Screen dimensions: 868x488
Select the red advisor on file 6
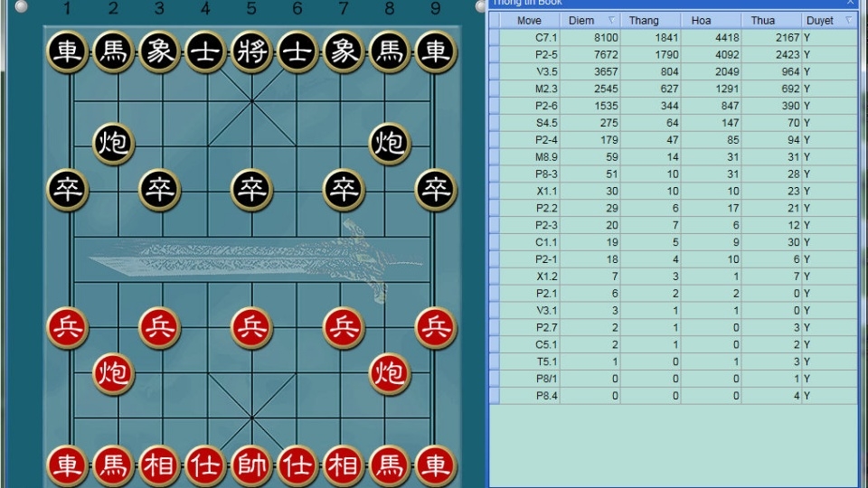(x=297, y=466)
